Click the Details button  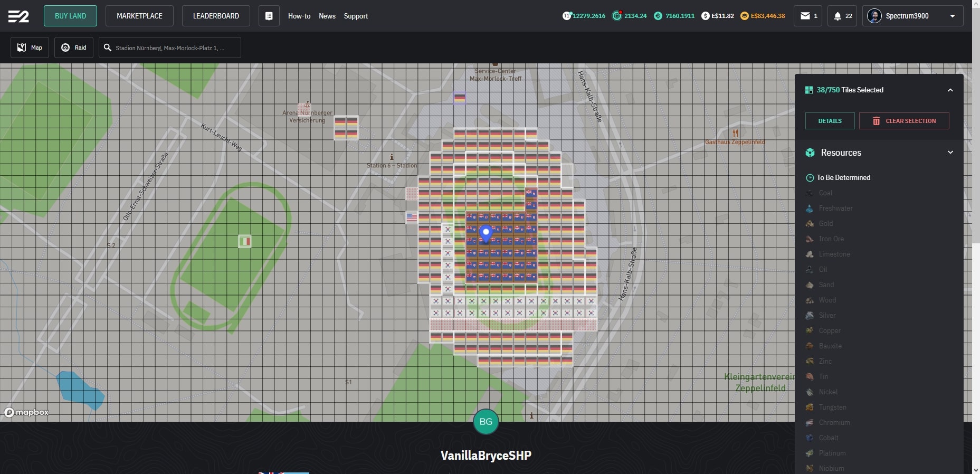pos(830,121)
